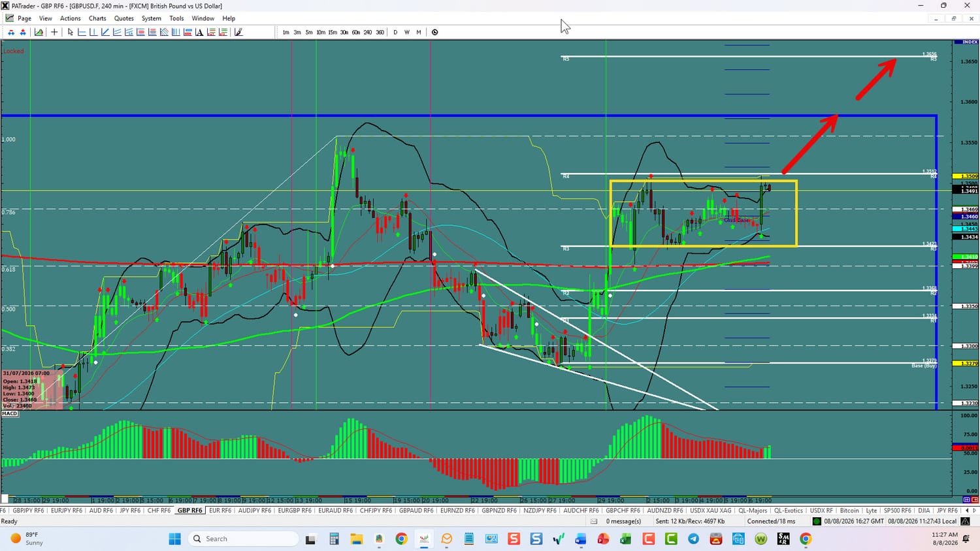Image resolution: width=980 pixels, height=551 pixels.
Task: Switch to the EUR RF6 tab
Action: pyautogui.click(x=220, y=511)
